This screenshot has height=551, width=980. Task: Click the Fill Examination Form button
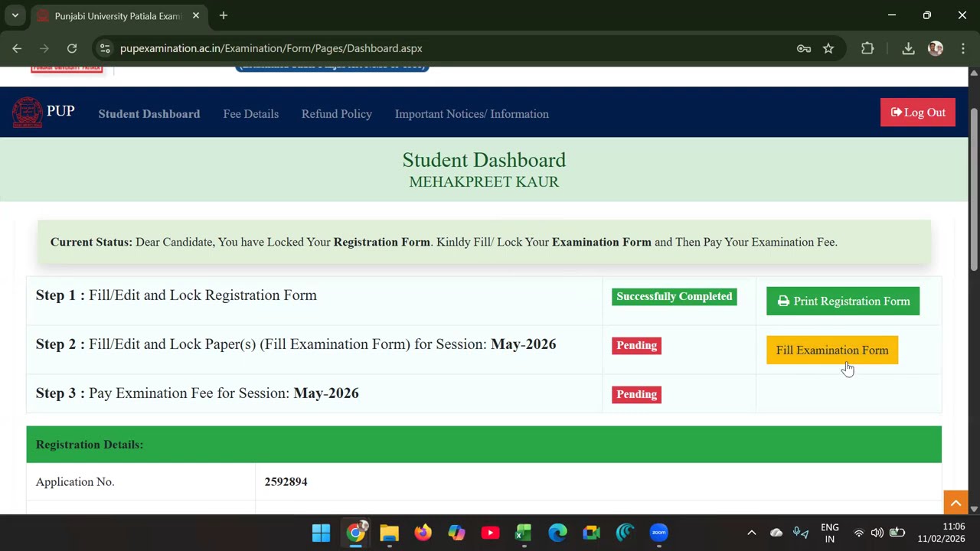point(832,350)
